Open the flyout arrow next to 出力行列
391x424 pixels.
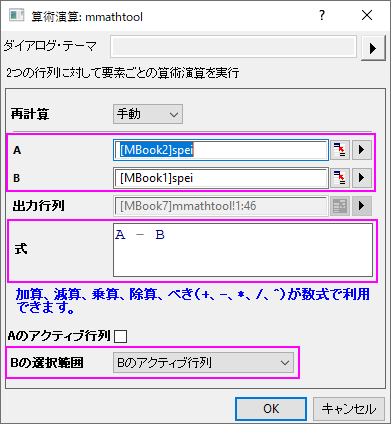tap(362, 206)
